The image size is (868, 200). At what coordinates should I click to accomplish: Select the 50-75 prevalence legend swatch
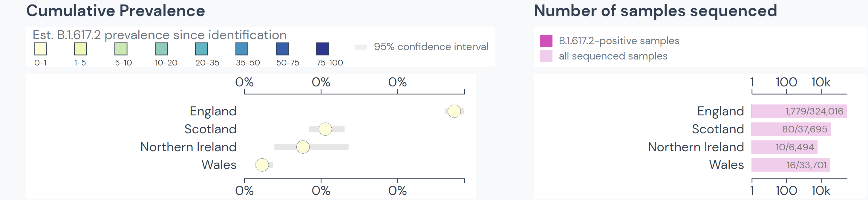[x=282, y=49]
